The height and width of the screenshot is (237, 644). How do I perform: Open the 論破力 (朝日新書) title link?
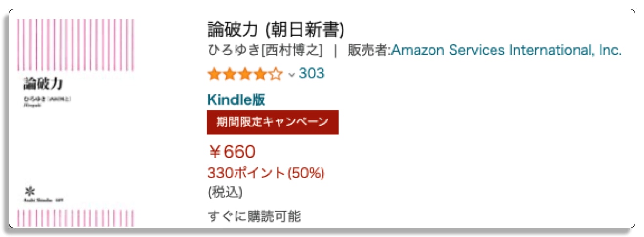pyautogui.click(x=276, y=29)
